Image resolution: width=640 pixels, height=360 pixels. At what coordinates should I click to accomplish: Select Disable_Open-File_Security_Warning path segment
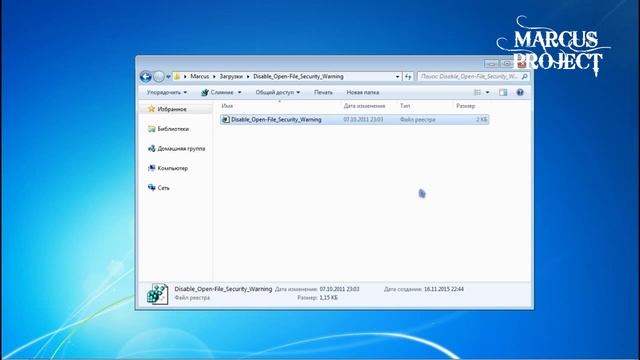298,76
